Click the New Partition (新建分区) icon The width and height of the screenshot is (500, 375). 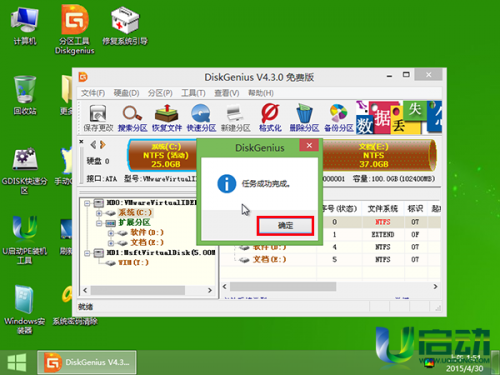click(x=235, y=117)
